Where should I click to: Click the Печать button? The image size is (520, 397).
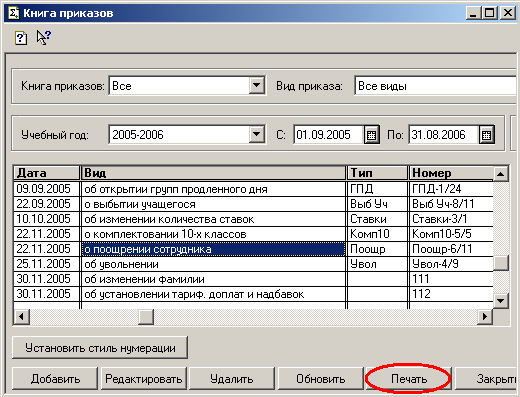pos(409,379)
